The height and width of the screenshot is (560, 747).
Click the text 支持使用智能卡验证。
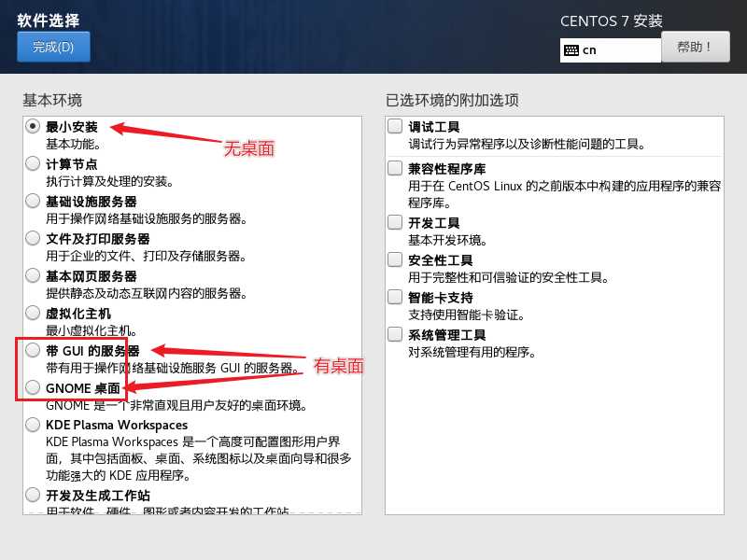pyautogui.click(x=466, y=315)
